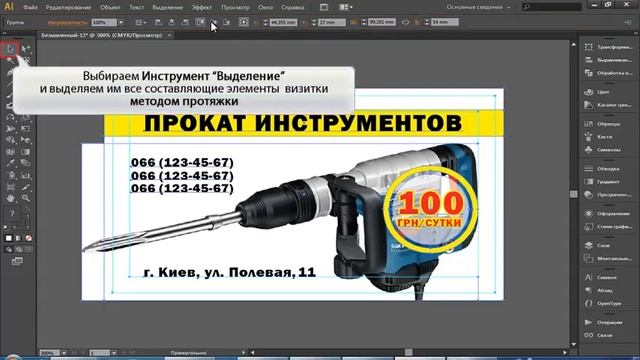Open the Основные сведения workspace switcher

478,7
